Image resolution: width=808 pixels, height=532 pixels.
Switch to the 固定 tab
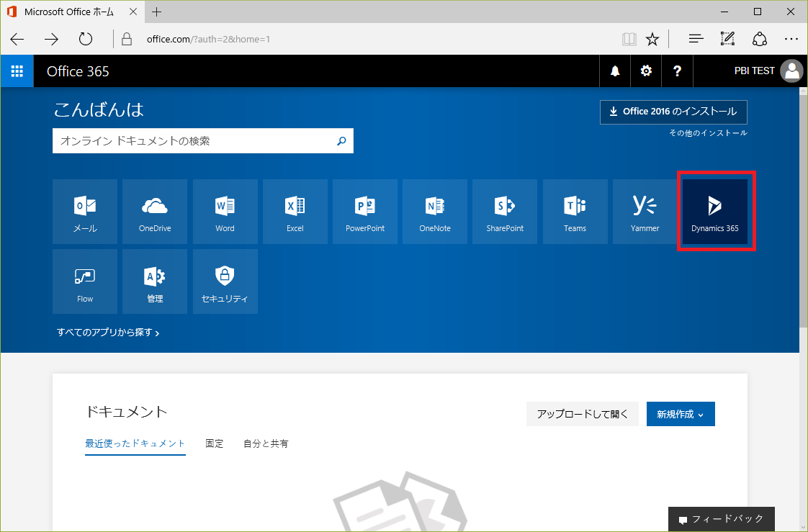215,443
